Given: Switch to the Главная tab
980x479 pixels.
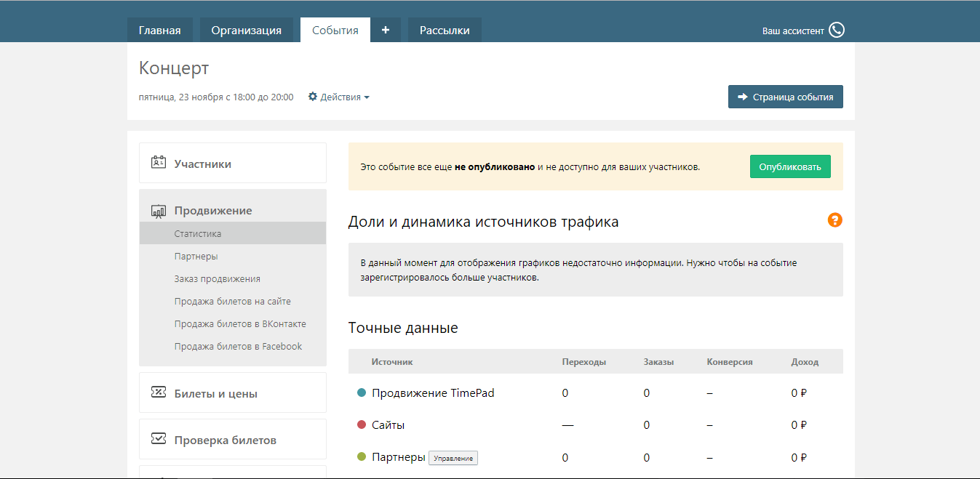Looking at the screenshot, I should (x=159, y=31).
